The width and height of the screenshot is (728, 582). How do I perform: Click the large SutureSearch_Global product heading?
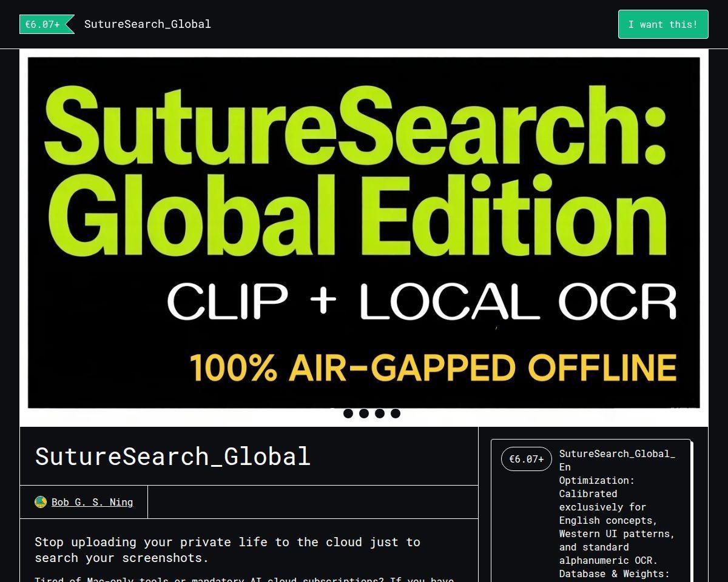[173, 457]
